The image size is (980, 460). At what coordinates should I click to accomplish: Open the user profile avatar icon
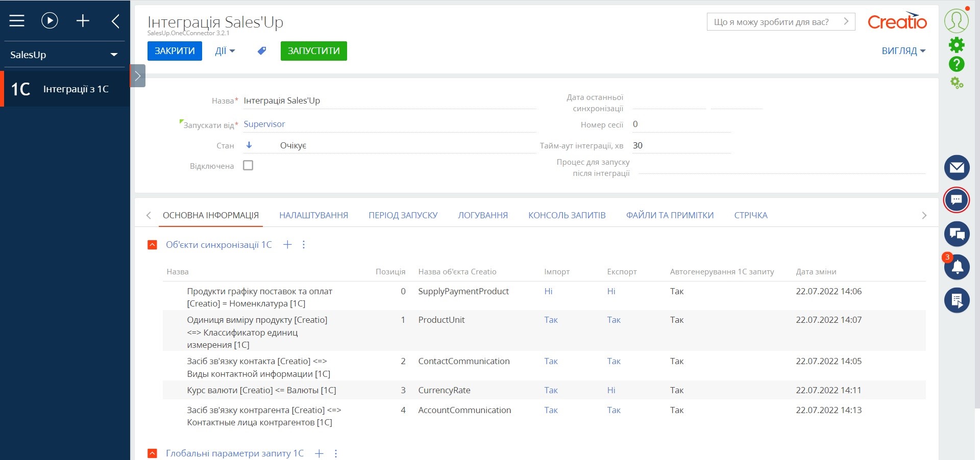957,20
